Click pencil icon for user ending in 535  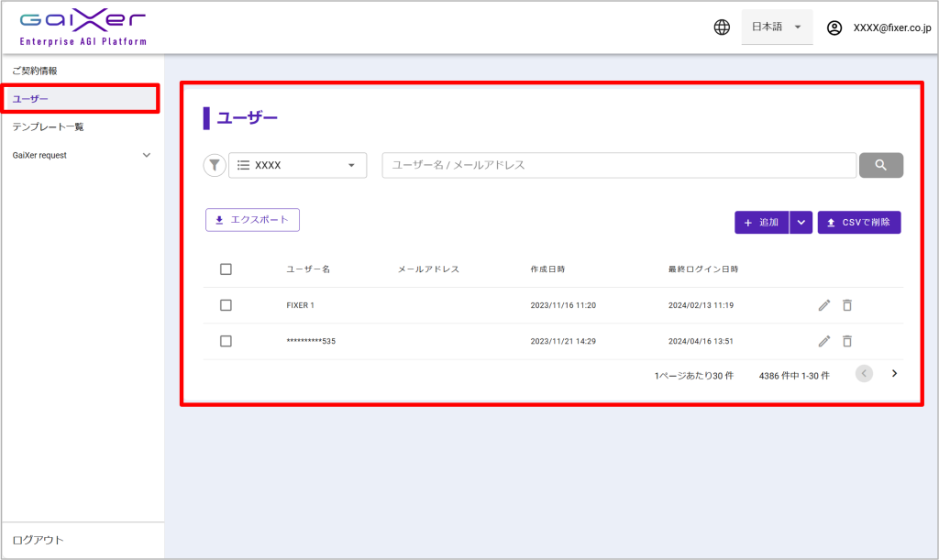tap(823, 341)
